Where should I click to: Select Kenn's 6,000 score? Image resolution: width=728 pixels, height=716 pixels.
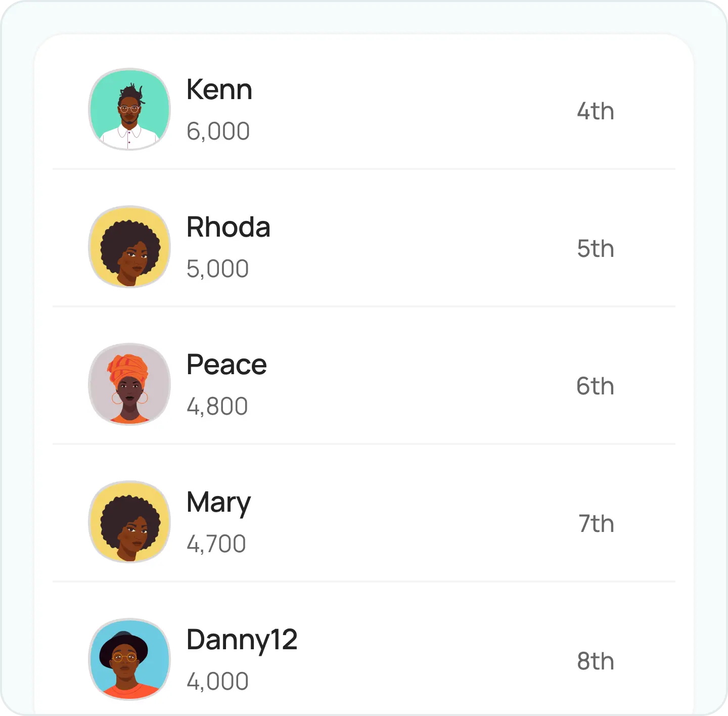coord(218,132)
